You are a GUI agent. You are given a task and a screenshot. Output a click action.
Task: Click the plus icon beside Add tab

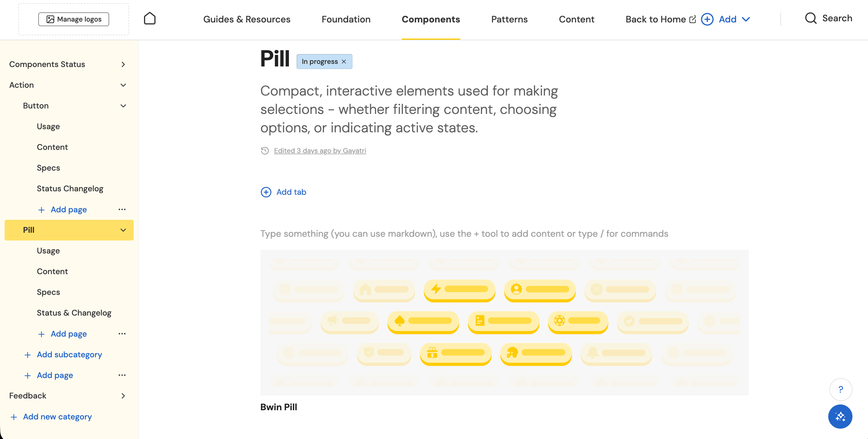(x=266, y=192)
